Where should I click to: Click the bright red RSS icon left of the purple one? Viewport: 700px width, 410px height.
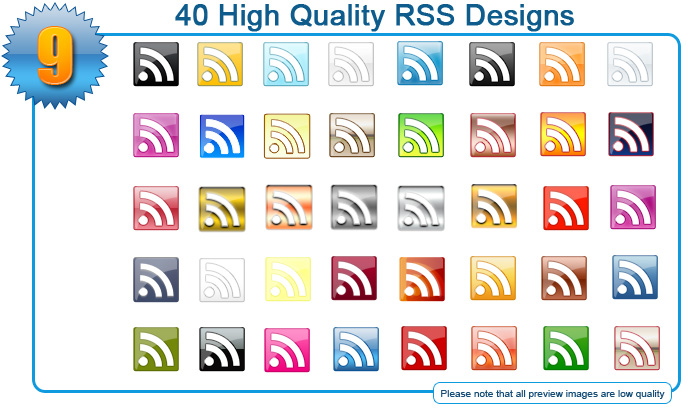(566, 208)
